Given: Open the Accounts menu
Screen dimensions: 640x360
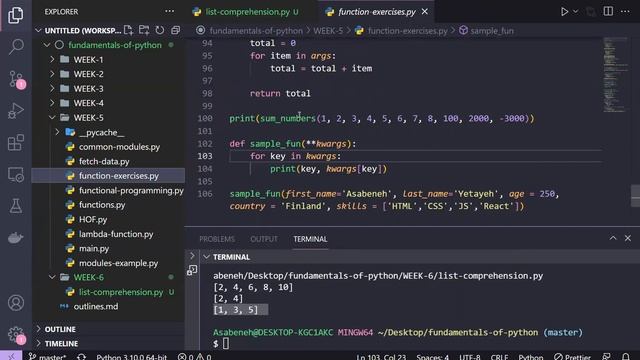Looking at the screenshot, I should pos(16,303).
